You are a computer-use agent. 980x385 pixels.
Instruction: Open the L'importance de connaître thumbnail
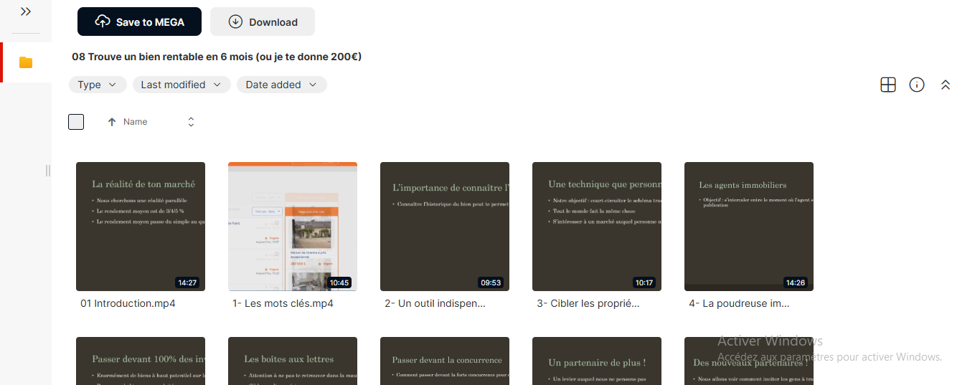[x=445, y=227]
